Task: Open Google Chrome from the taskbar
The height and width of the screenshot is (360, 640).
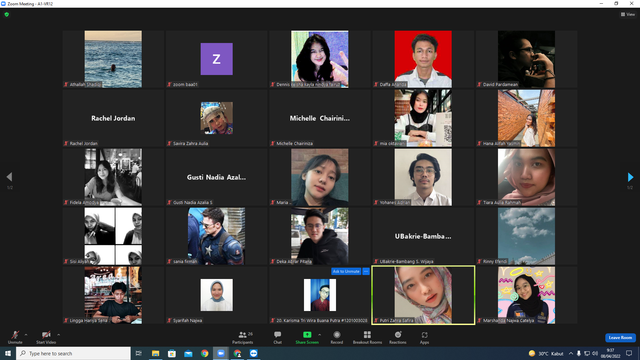Action: click(x=204, y=353)
